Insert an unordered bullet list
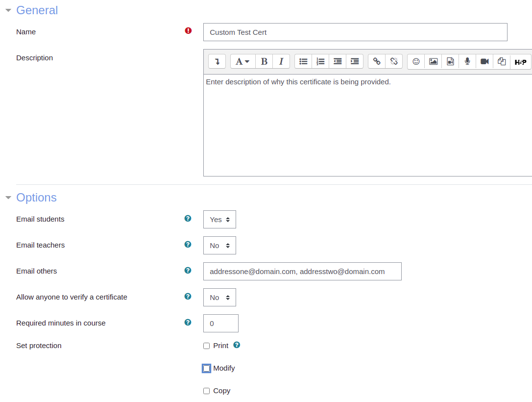 coord(303,61)
